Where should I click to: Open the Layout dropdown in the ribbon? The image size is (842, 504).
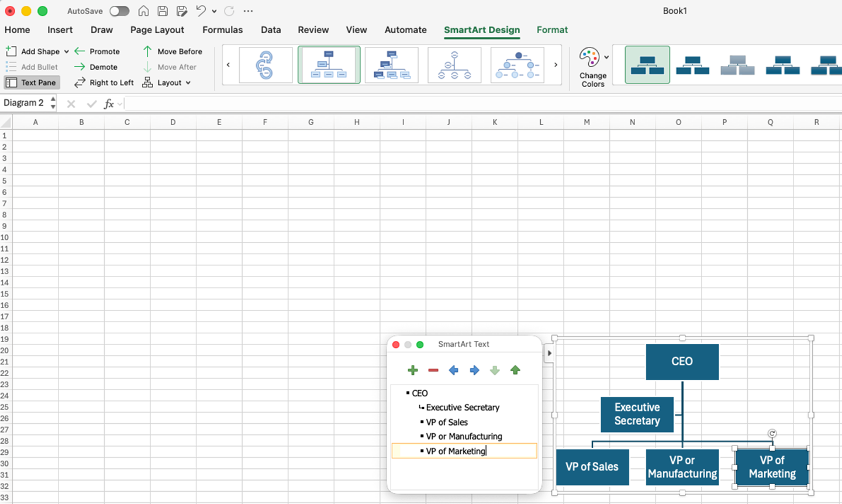click(x=167, y=82)
